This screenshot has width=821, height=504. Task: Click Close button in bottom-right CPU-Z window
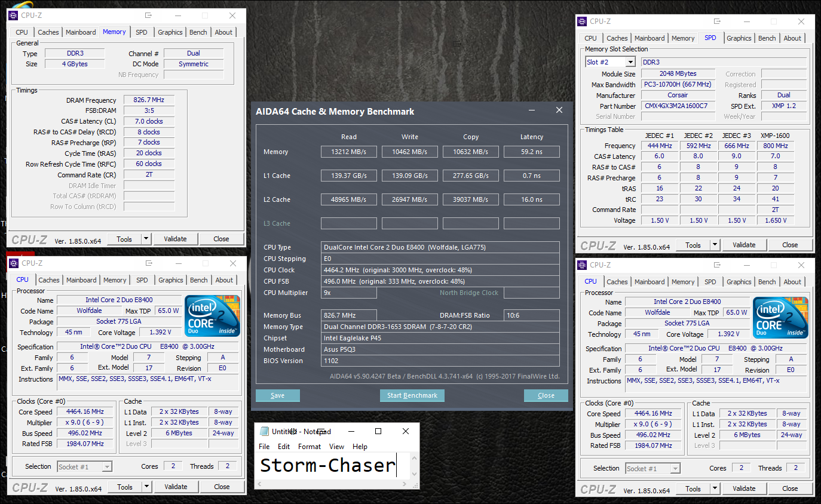pyautogui.click(x=790, y=488)
